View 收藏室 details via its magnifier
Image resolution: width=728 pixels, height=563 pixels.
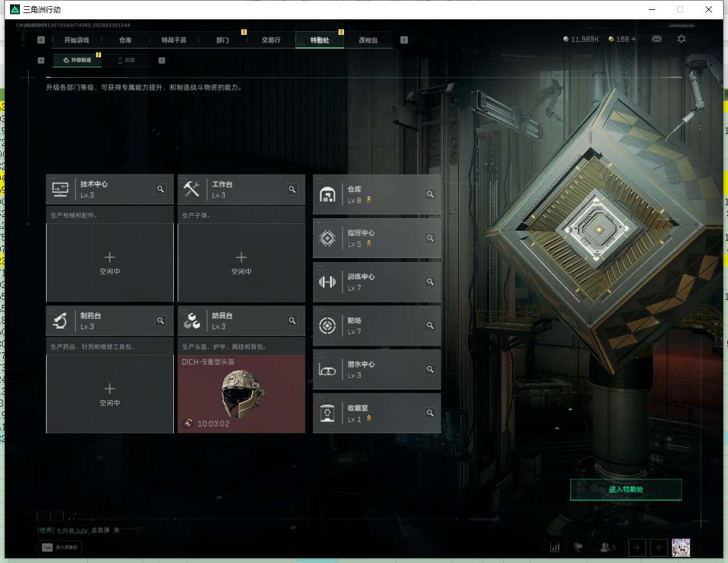[431, 413]
